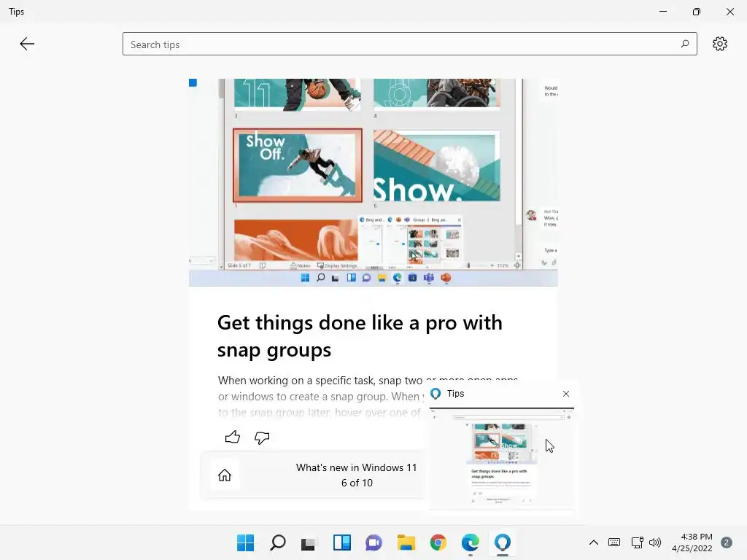Restore down the Tips window
This screenshot has width=747, height=560.
click(697, 12)
